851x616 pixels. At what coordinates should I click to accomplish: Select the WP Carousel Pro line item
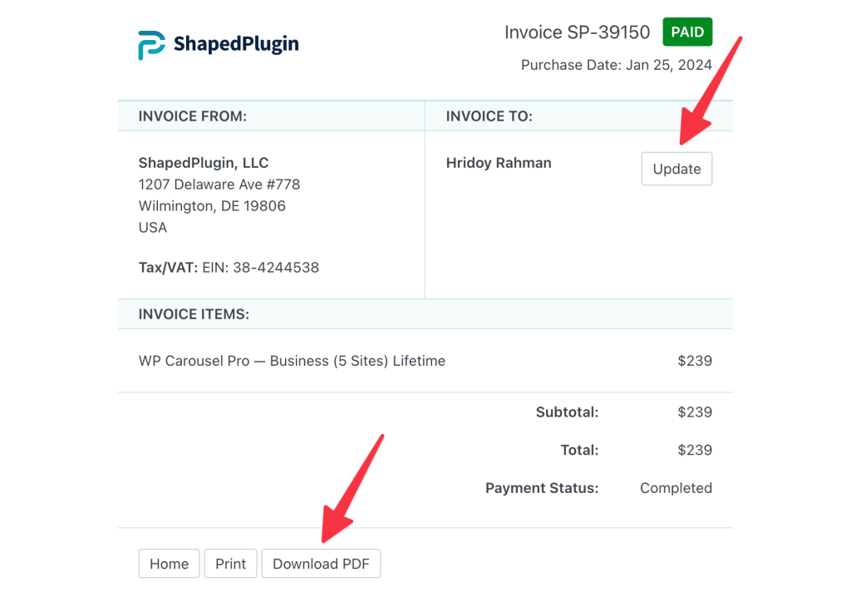coord(292,361)
